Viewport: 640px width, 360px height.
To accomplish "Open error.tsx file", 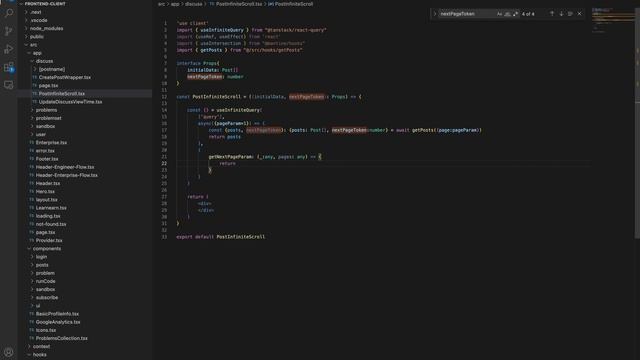I will coord(45,151).
